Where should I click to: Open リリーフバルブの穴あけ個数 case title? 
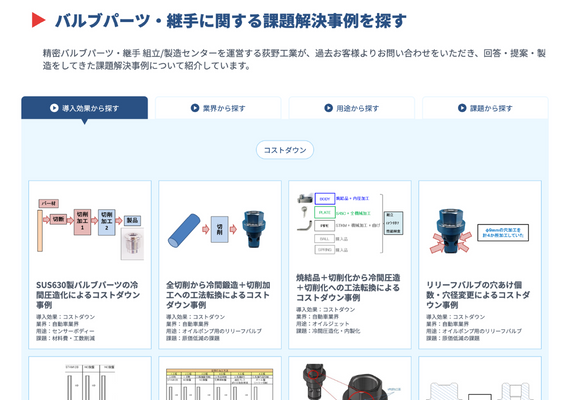point(478,295)
